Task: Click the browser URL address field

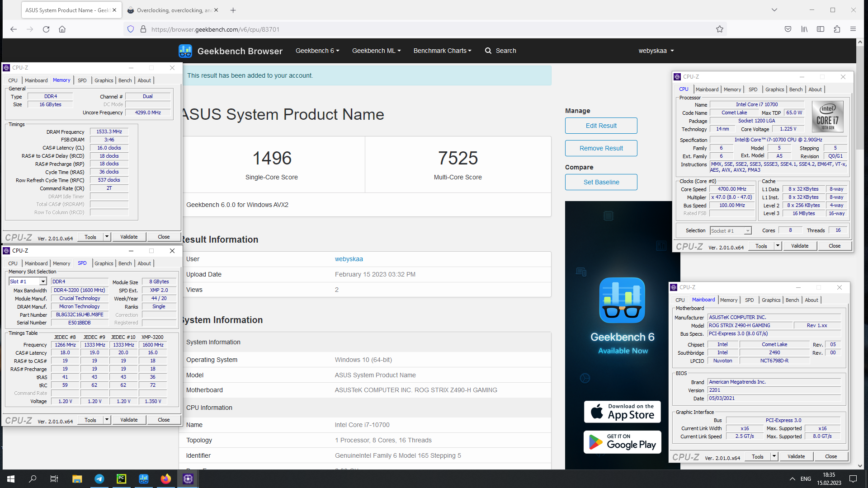Action: tap(425, 29)
